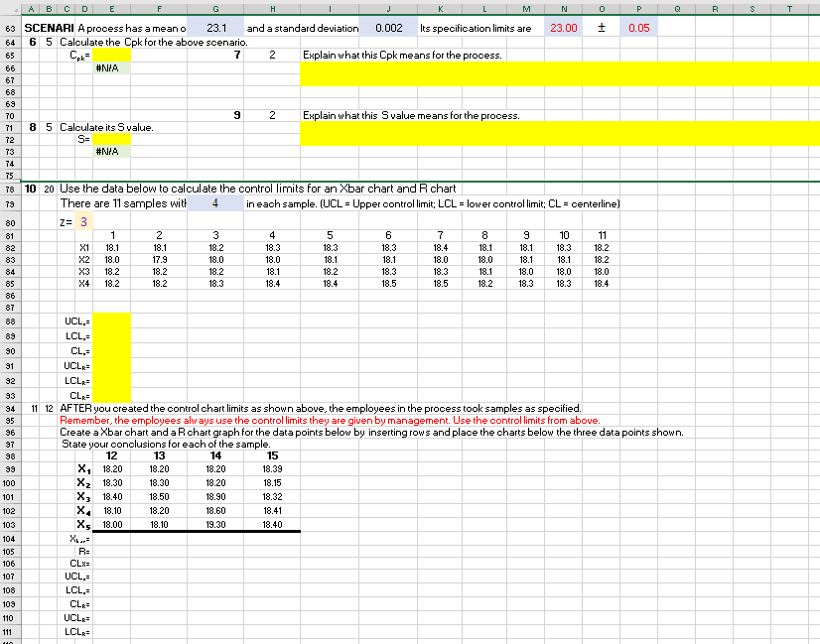Click the yellow Cpk explanation box
This screenshot has height=644, width=820.
click(x=559, y=73)
